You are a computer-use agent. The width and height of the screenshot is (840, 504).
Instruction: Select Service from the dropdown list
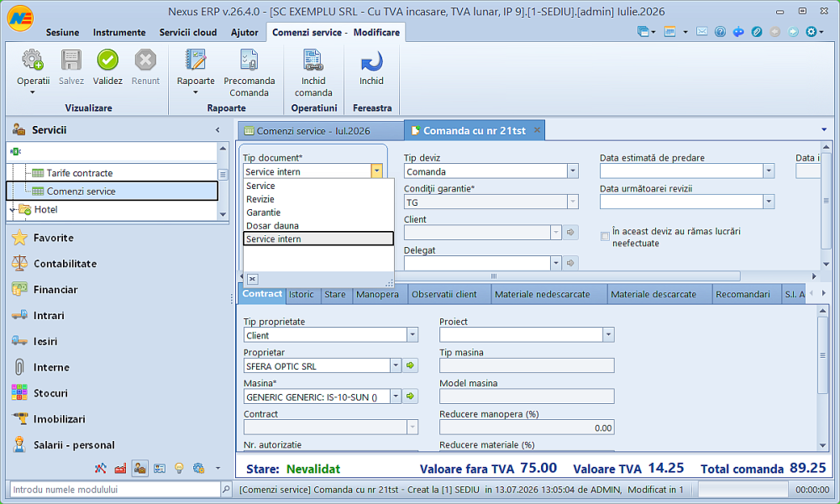pyautogui.click(x=318, y=186)
